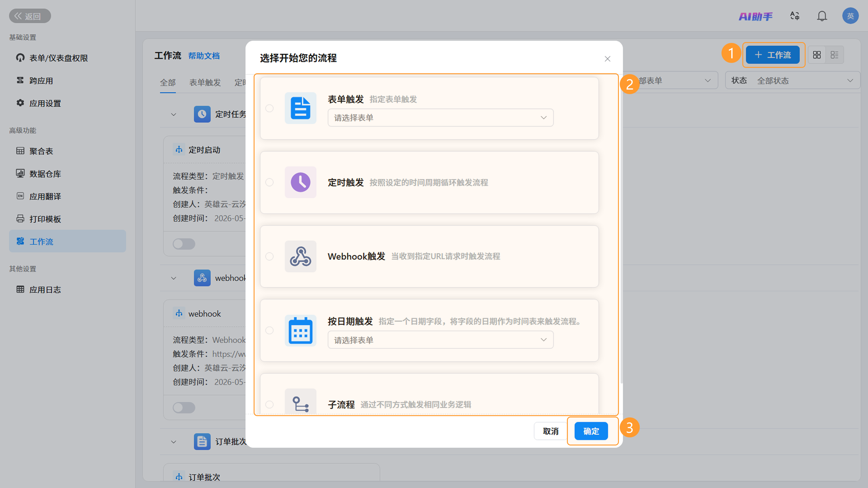The width and height of the screenshot is (868, 488).
Task: Open 数据仓库 sidebar item
Action: (x=67, y=174)
